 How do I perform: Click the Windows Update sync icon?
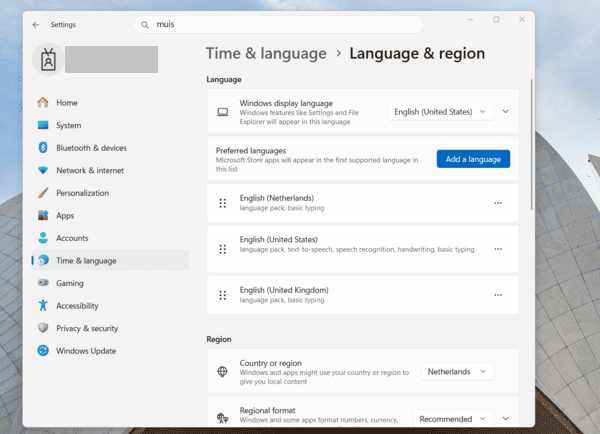[43, 351]
